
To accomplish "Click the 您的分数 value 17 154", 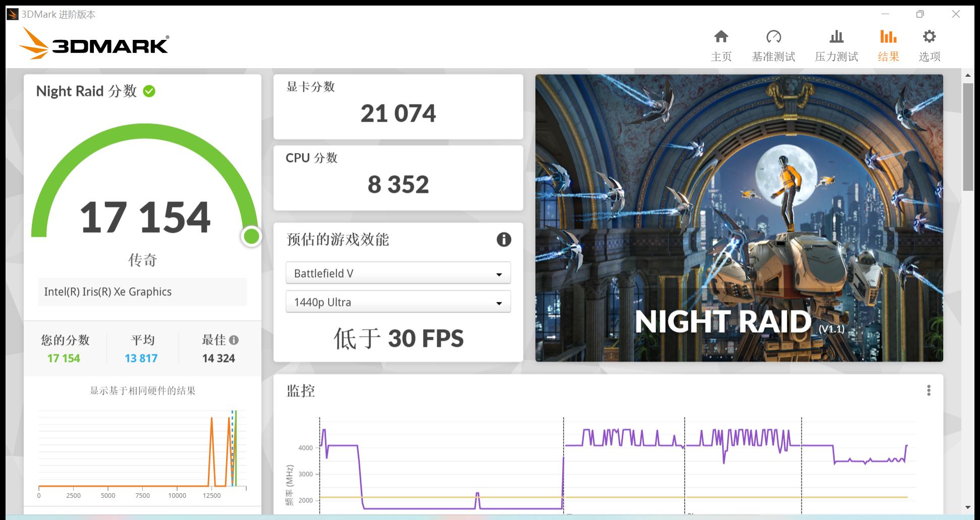I will point(64,358).
